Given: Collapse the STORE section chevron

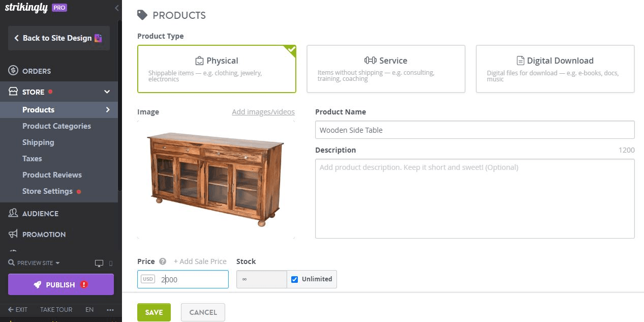Looking at the screenshot, I should click(107, 92).
